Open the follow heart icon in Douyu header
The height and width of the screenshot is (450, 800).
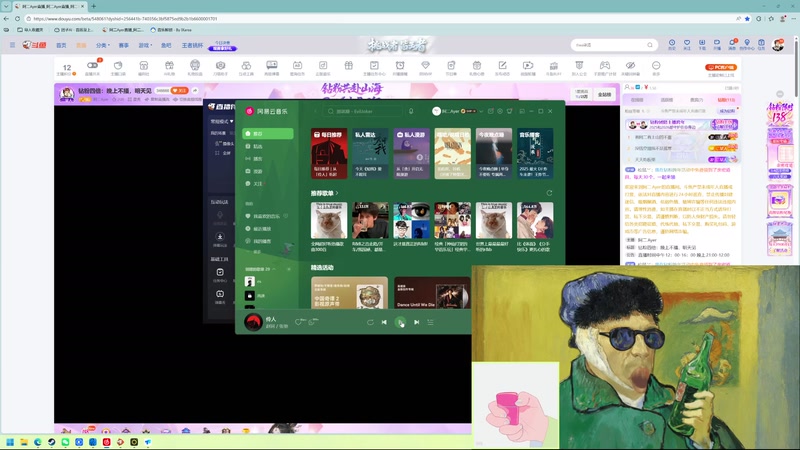pos(687,45)
